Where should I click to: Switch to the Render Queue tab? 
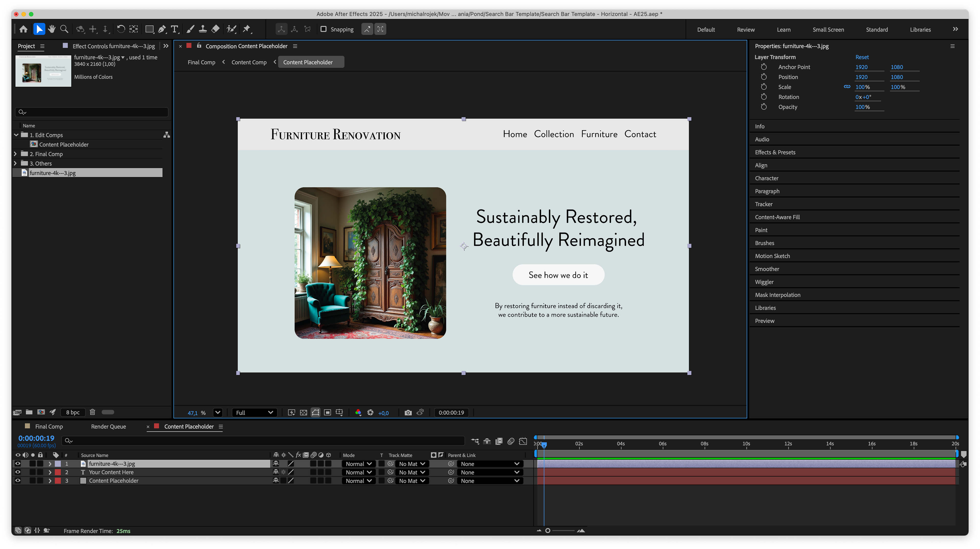[108, 426]
